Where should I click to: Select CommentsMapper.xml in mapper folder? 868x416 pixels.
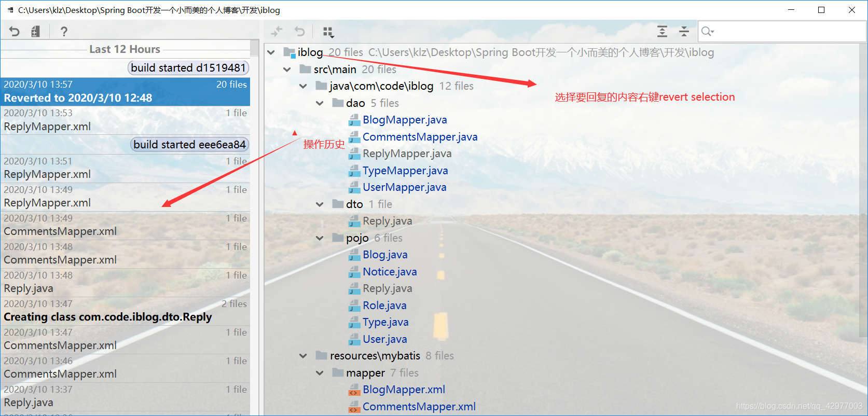point(419,407)
